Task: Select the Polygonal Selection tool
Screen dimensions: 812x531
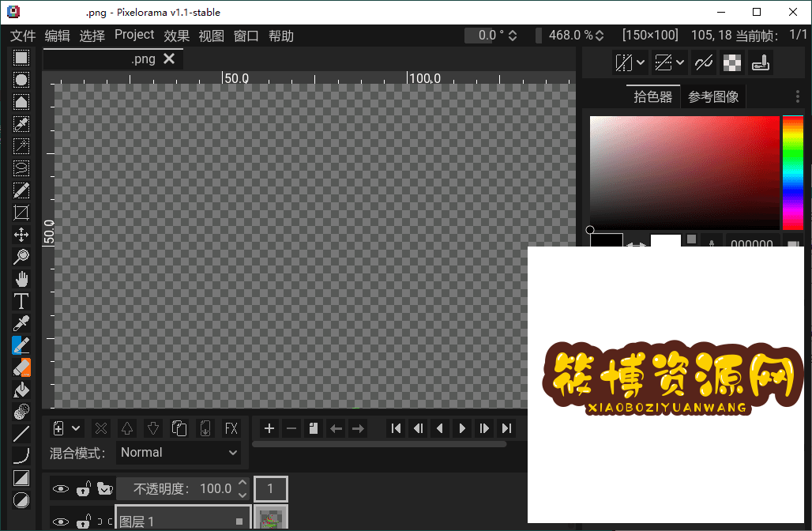Action: click(x=21, y=102)
